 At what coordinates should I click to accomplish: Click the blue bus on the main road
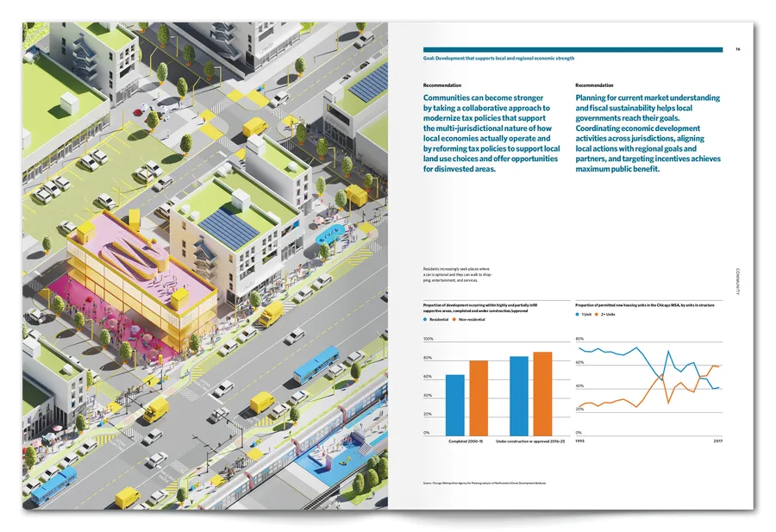coord(316,364)
